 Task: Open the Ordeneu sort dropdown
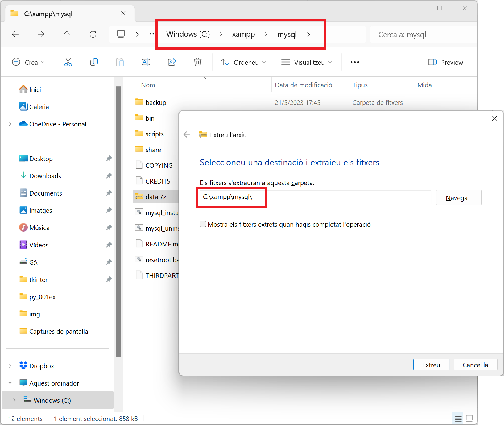click(x=243, y=62)
